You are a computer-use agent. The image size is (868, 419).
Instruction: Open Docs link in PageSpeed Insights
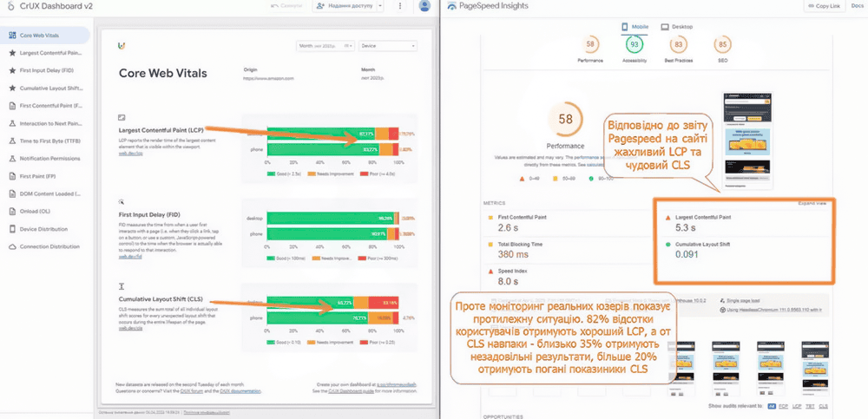[x=856, y=6]
